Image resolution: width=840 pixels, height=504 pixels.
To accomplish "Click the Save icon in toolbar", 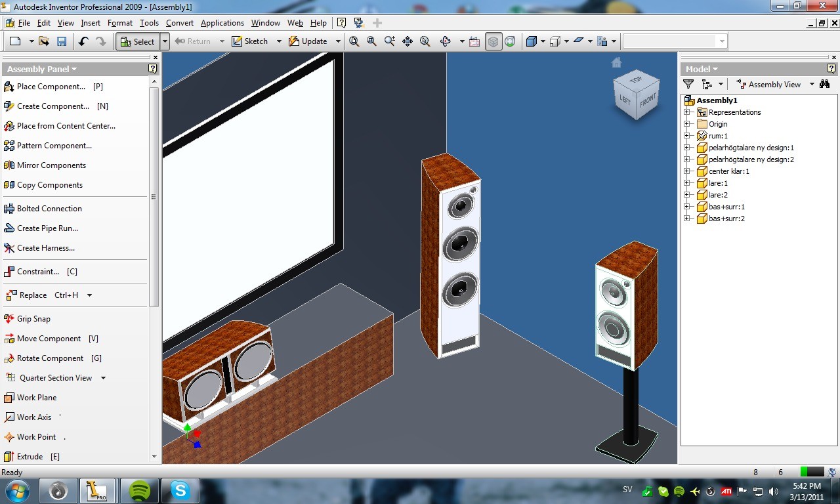I will coord(62,41).
